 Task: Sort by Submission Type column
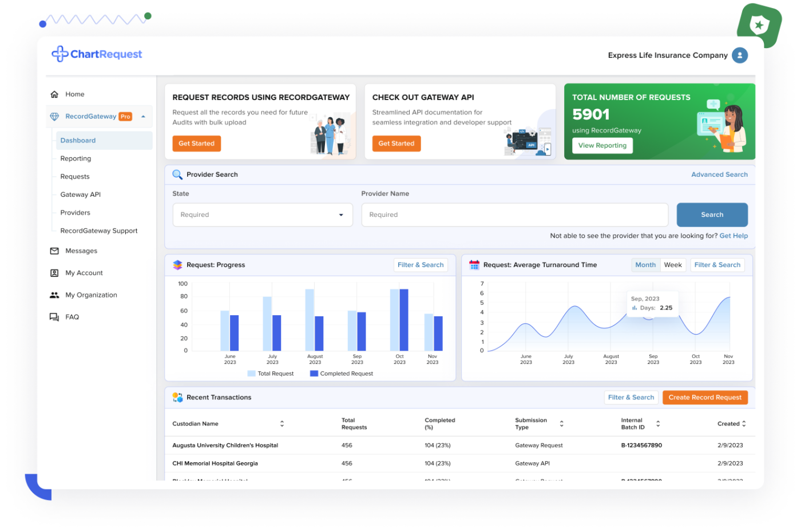click(562, 424)
